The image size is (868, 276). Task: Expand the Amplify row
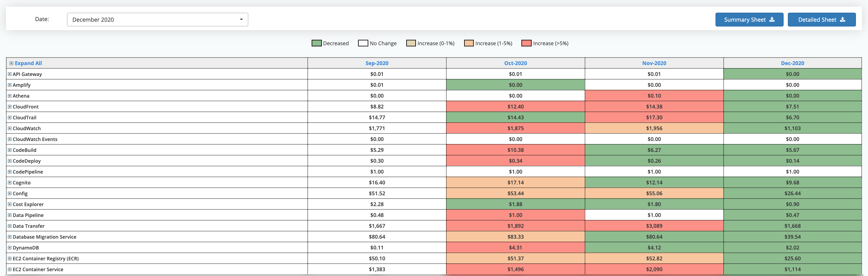pos(10,85)
